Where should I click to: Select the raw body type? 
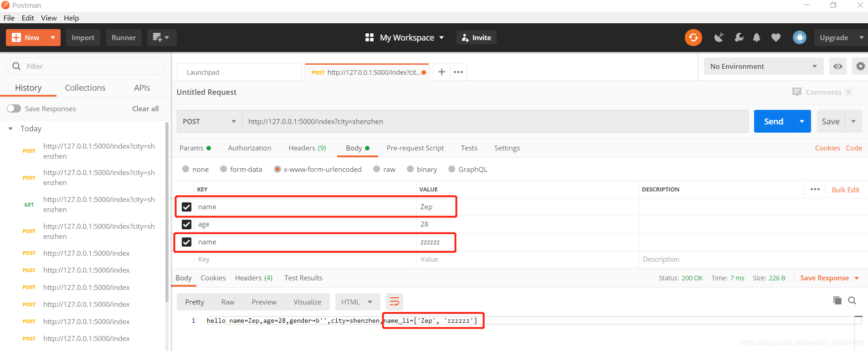[x=376, y=169]
